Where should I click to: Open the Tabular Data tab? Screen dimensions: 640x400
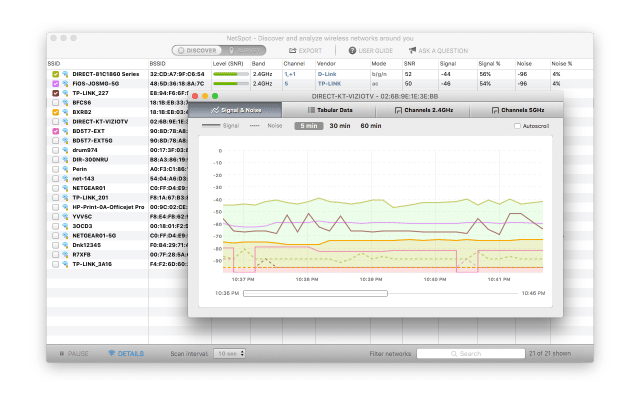click(329, 110)
